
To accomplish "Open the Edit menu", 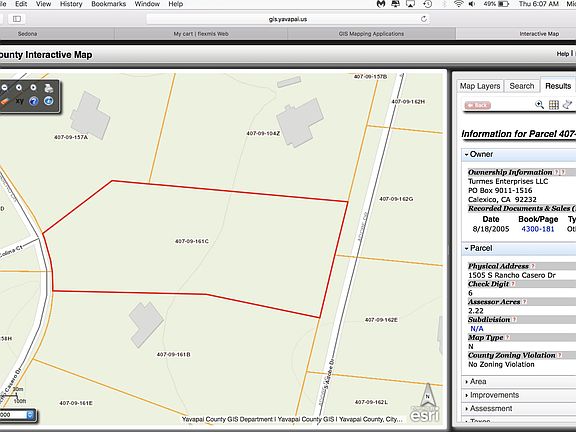I will (x=21, y=4).
